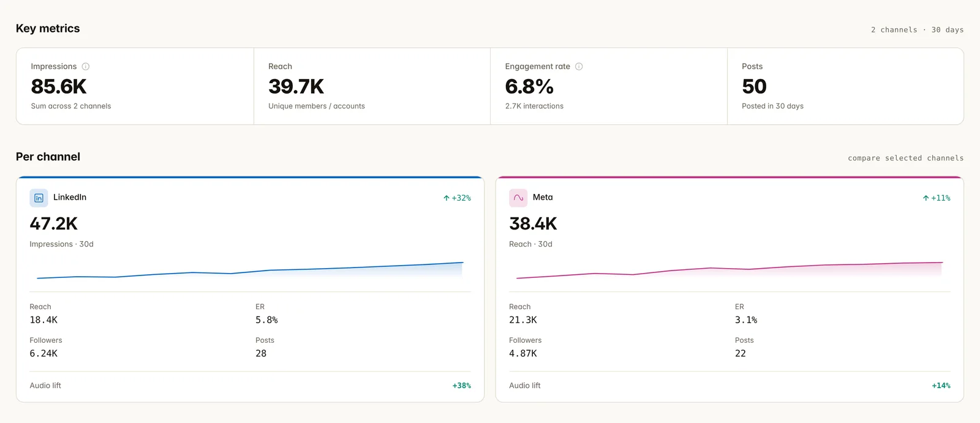Click the info icon next to Impressions
Screen dimensions: 980x423
pos(86,67)
